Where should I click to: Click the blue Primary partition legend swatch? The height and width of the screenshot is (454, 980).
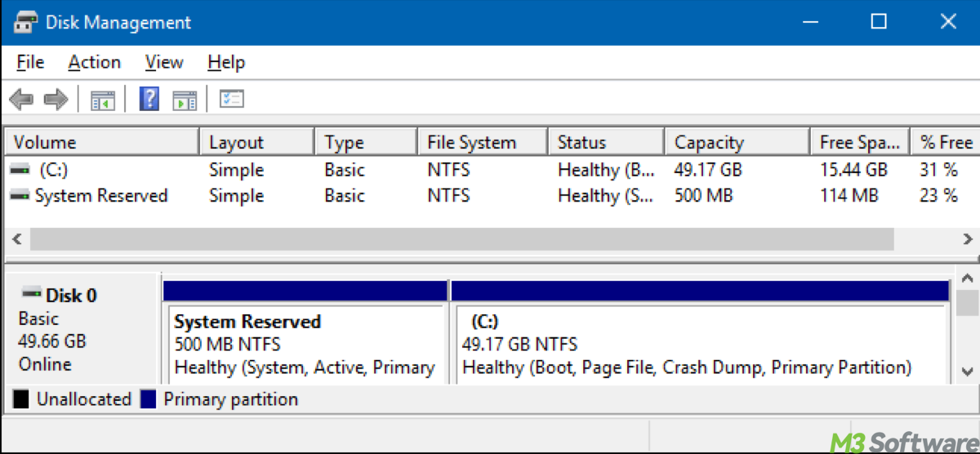(148, 399)
